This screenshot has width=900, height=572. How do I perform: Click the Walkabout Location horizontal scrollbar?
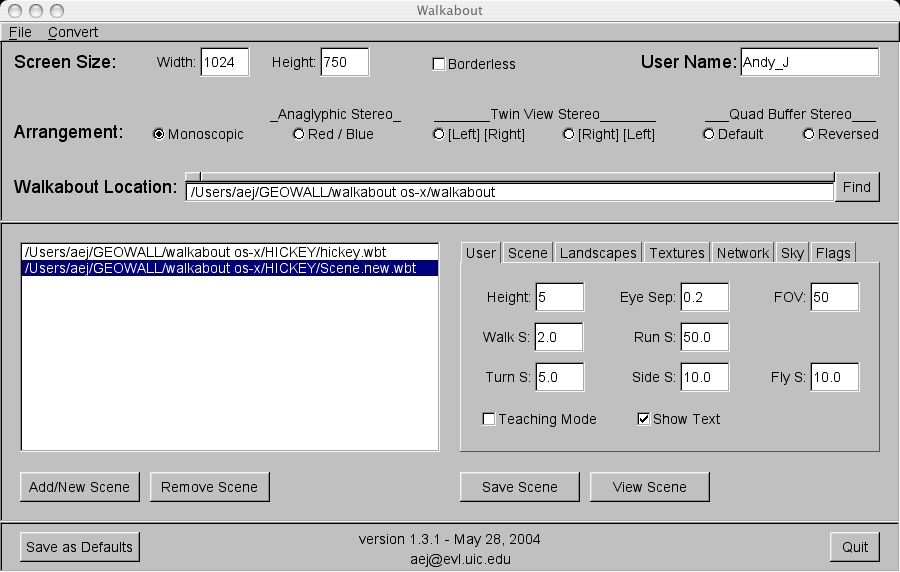509,177
